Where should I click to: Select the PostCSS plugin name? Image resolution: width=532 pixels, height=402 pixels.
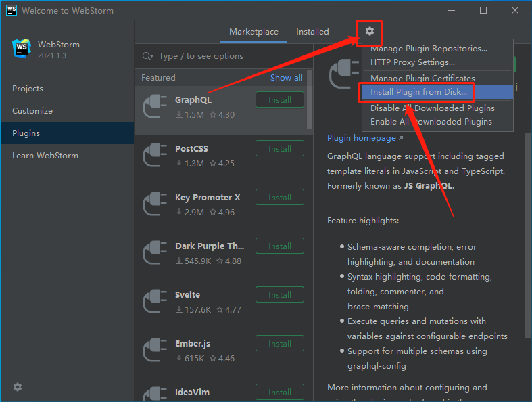[192, 148]
